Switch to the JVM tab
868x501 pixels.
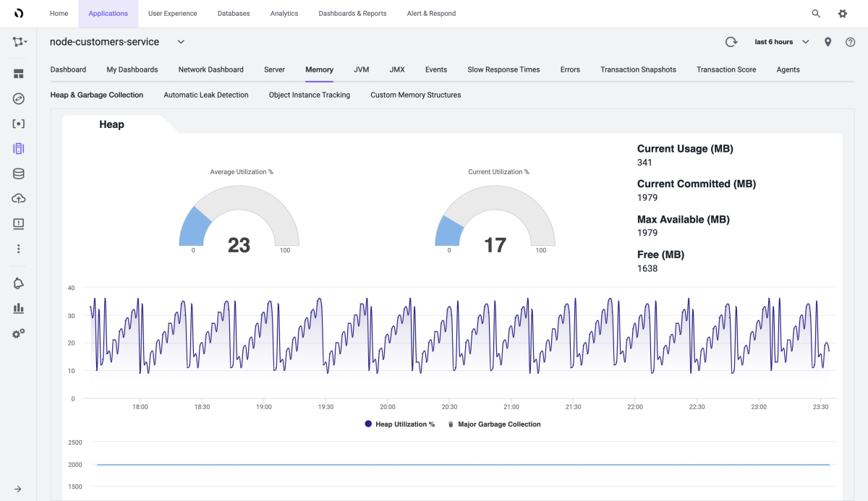[361, 69]
